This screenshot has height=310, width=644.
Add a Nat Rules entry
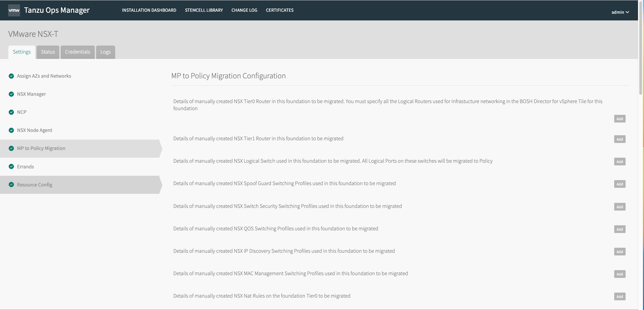(620, 297)
